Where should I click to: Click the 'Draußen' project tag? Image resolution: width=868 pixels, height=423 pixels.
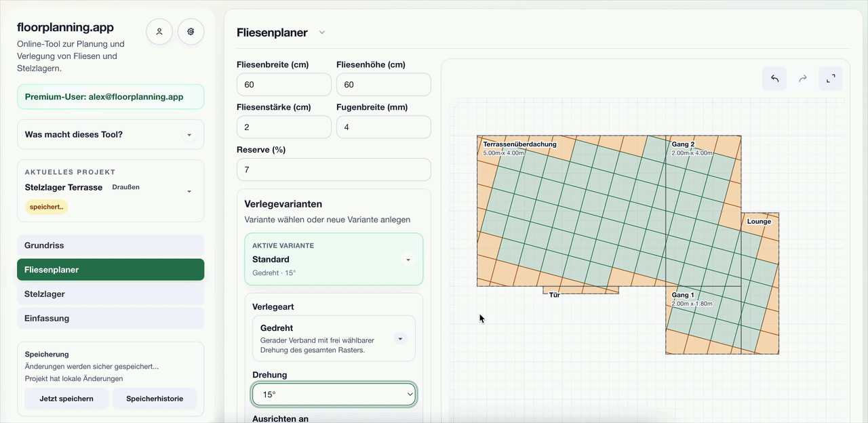coord(125,187)
